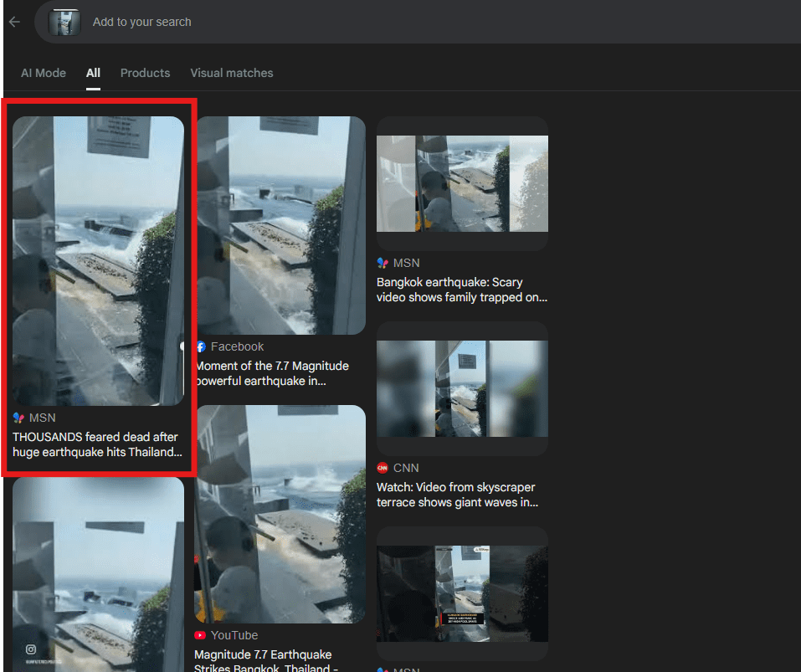Switch to the AI Mode tab
Screen dimensions: 801x672
tap(44, 73)
